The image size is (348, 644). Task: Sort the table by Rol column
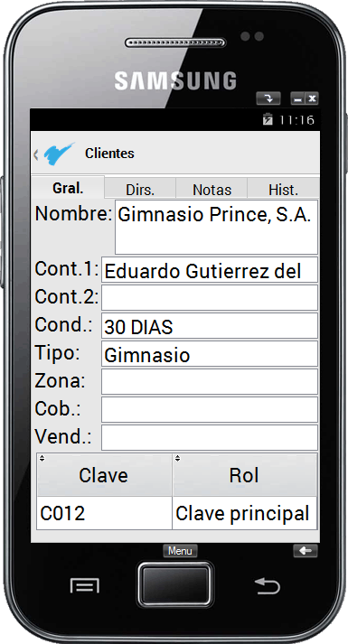pos(244,475)
